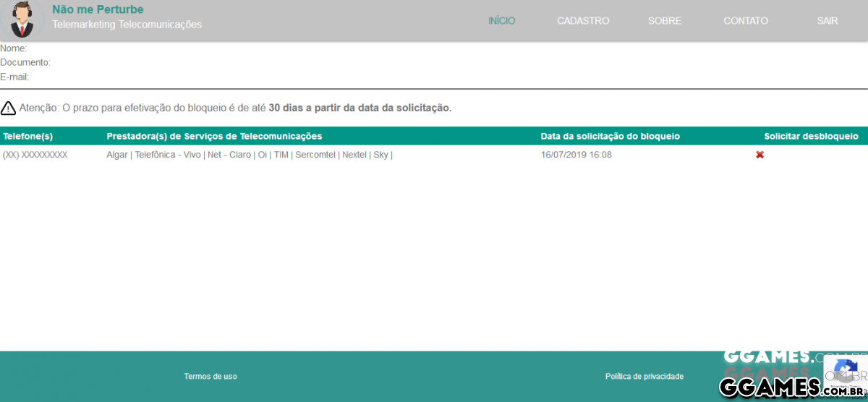This screenshot has height=402, width=868.
Task: Go to the CADASTRO page
Action: click(583, 21)
